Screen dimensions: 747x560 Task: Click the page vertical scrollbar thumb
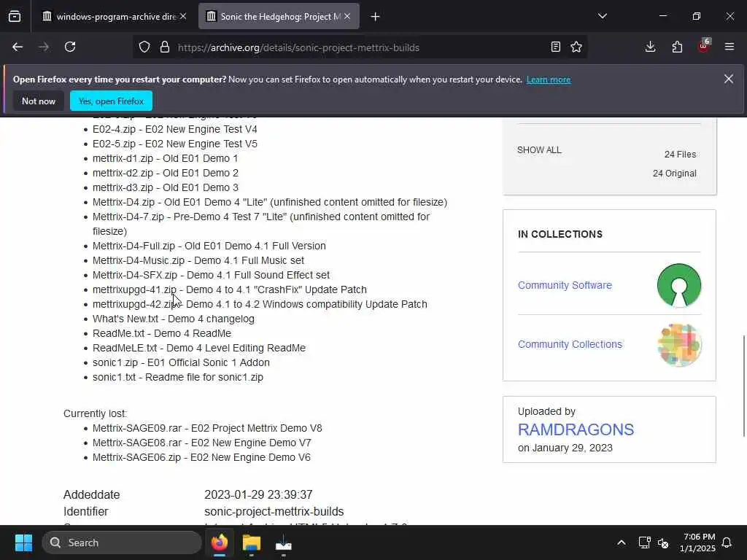click(x=743, y=386)
